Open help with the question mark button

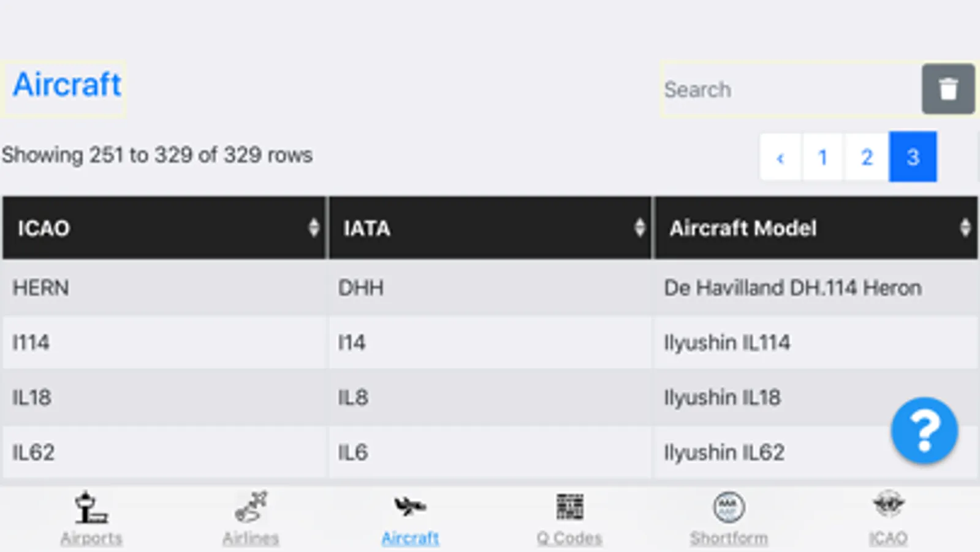click(924, 431)
